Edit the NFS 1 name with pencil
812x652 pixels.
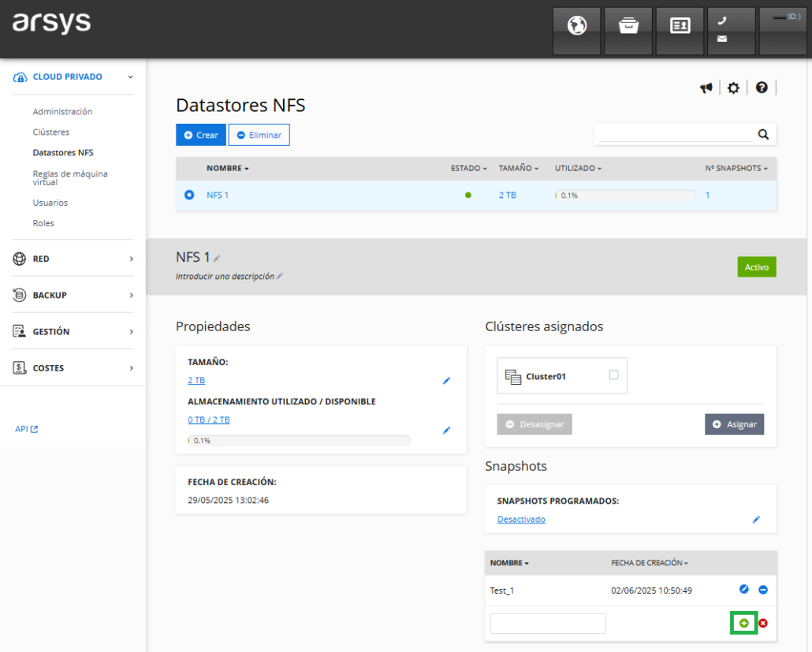point(217,258)
